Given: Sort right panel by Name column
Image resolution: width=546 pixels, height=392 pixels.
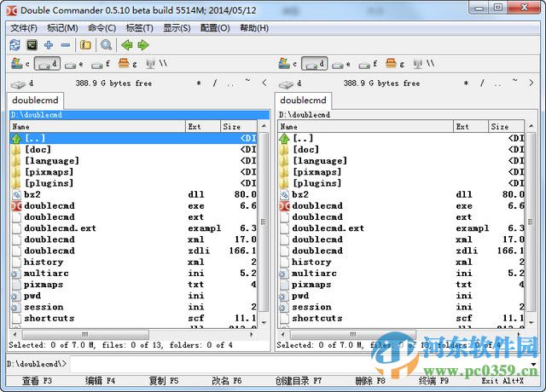Looking at the screenshot, I should coord(366,127).
